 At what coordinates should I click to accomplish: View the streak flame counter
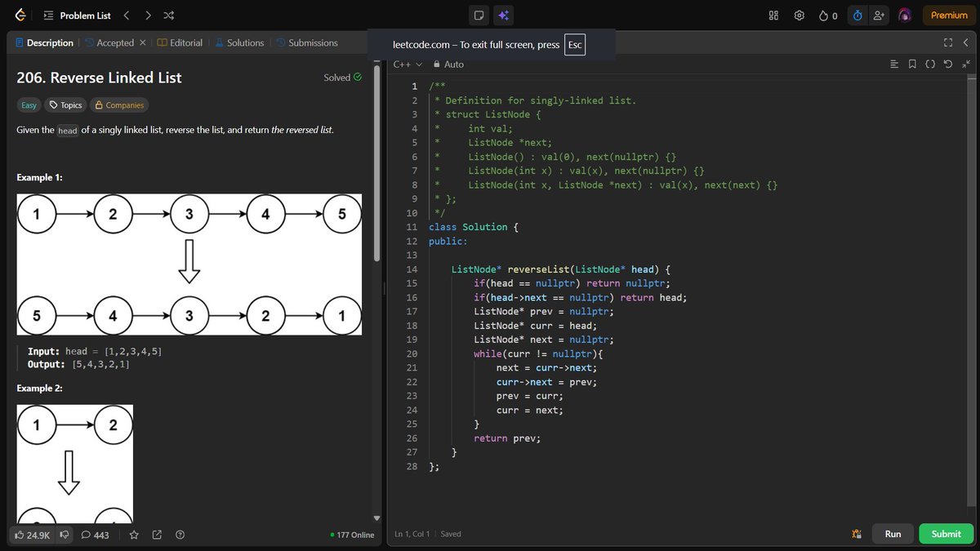point(828,16)
